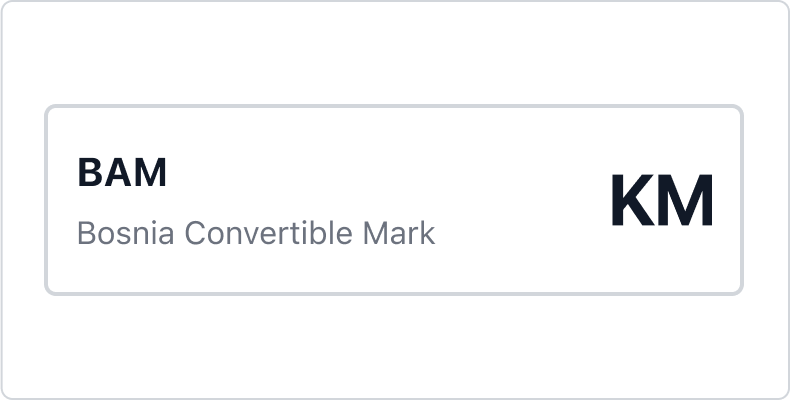Click the large KM currency symbol
This screenshot has height=400, width=790.
tap(661, 201)
